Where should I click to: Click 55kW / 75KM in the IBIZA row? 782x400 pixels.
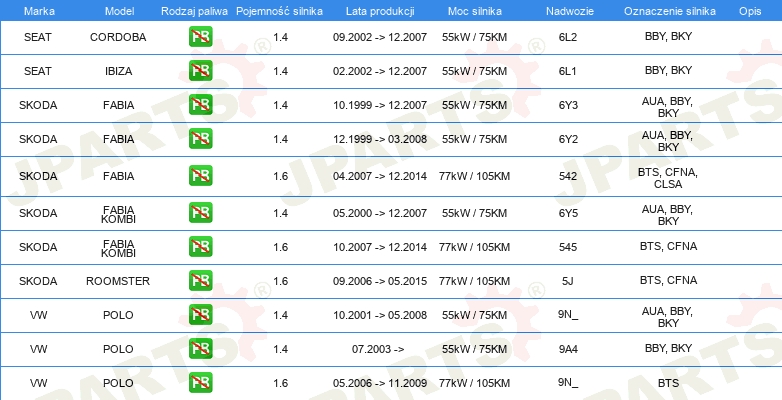click(475, 71)
